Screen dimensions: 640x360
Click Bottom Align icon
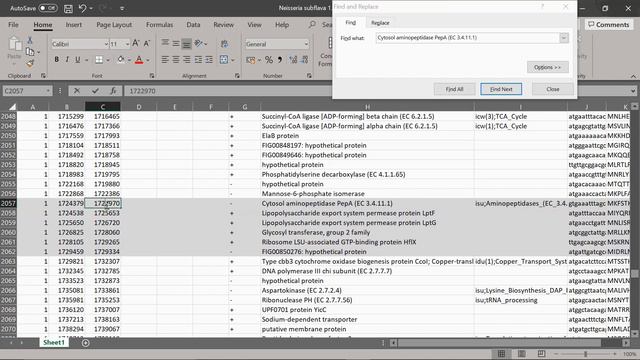[x=186, y=43]
